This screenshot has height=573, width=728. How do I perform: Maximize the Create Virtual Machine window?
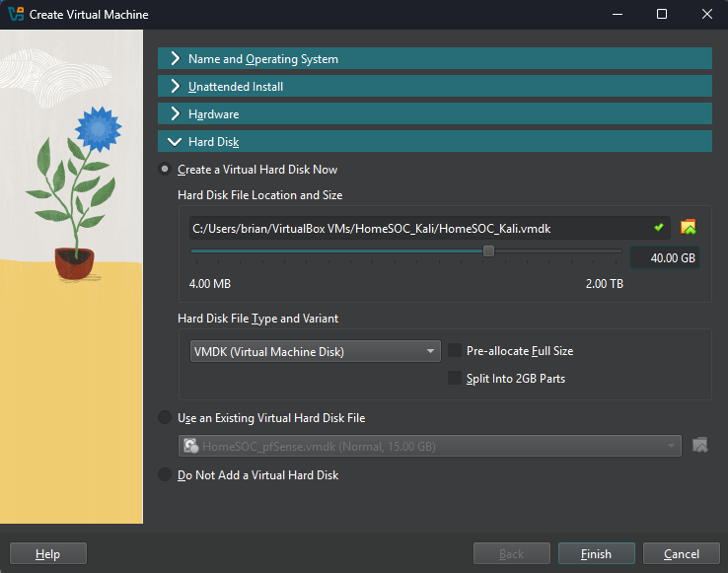point(661,15)
